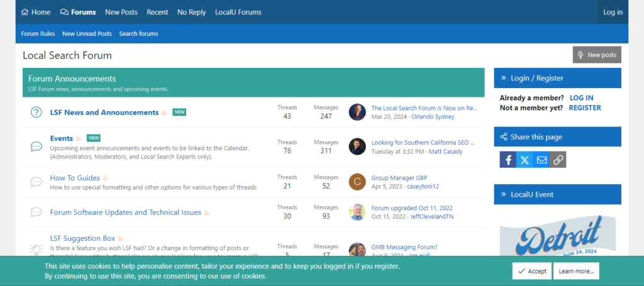Open RSS feed for LSF News and Announcements
This screenshot has height=286, width=644.
(165, 113)
